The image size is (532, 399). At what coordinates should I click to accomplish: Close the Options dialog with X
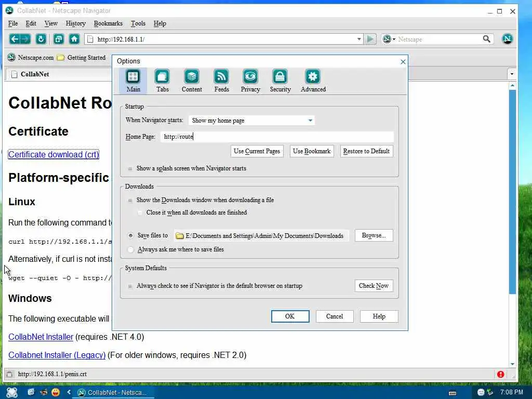tap(403, 62)
